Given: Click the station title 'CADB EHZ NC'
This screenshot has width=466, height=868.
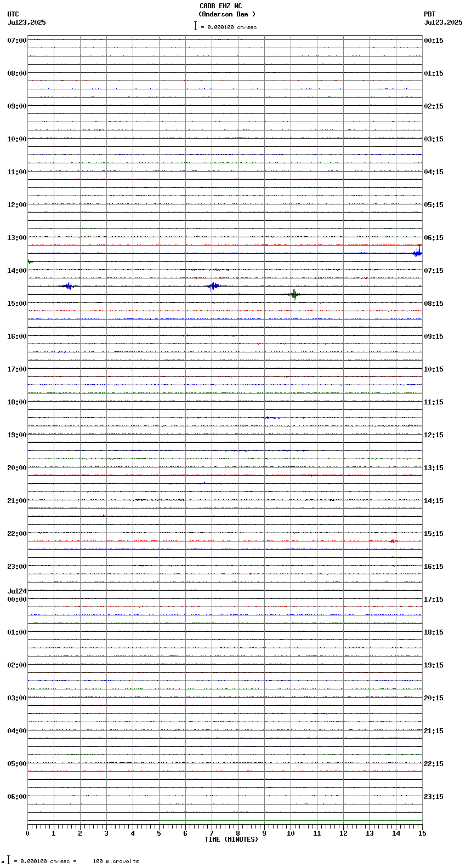Looking at the screenshot, I should pos(220,6).
